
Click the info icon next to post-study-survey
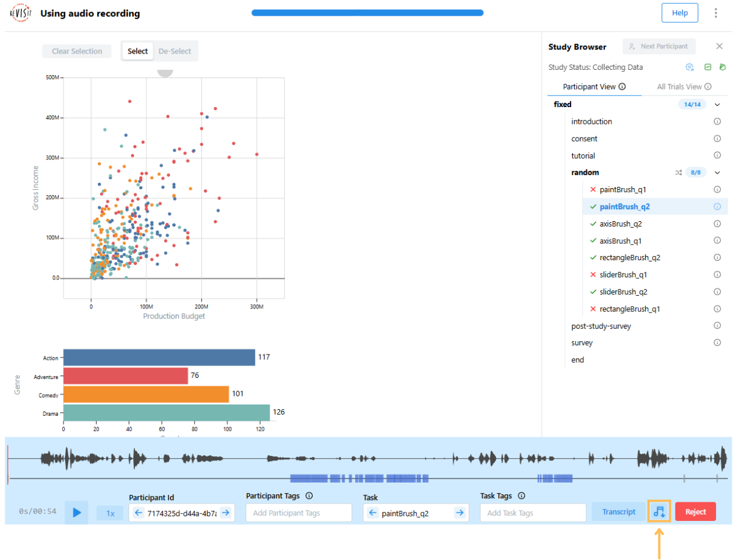[x=717, y=326]
